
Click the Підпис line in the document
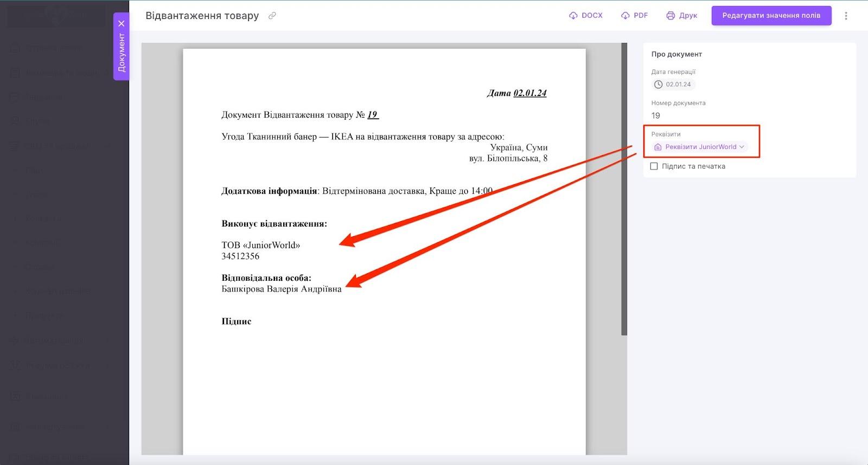coord(237,321)
